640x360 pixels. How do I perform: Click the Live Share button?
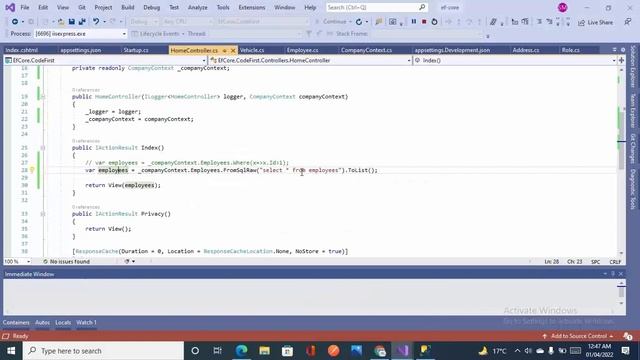click(596, 22)
